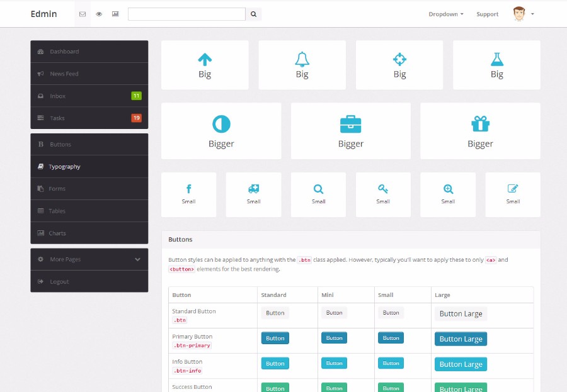
Task: Click the envelope mail icon in top bar
Action: tap(83, 14)
